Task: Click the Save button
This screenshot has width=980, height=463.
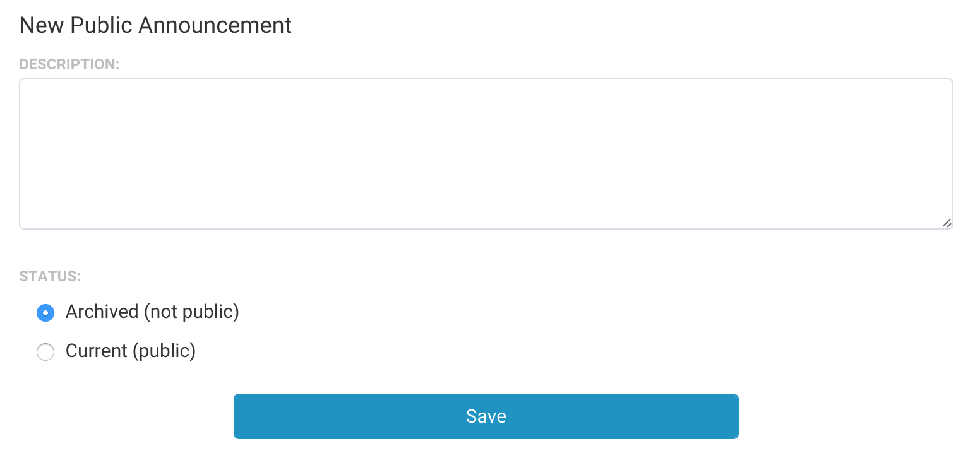Action: click(486, 416)
